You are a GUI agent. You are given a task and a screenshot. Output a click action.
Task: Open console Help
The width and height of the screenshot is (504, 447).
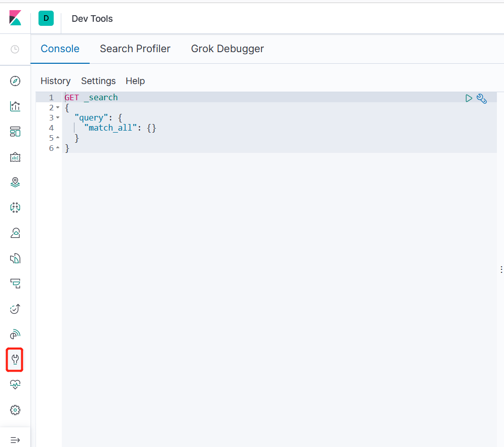135,81
